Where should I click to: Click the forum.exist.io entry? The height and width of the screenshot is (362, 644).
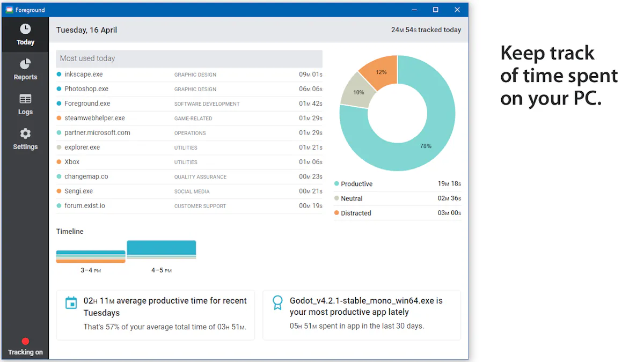tap(189, 206)
